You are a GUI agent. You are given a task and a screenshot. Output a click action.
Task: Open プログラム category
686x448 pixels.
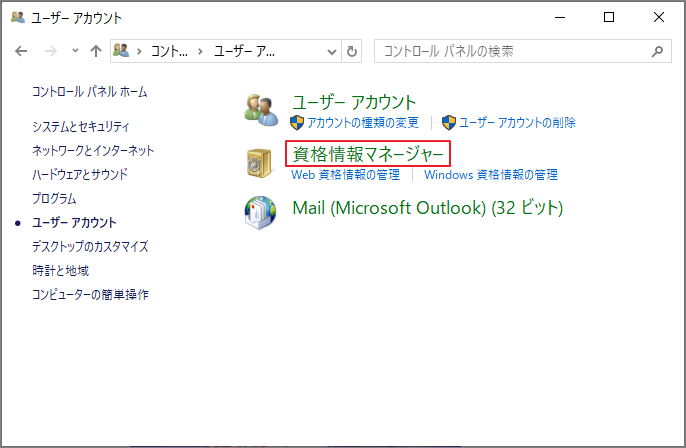coord(54,198)
